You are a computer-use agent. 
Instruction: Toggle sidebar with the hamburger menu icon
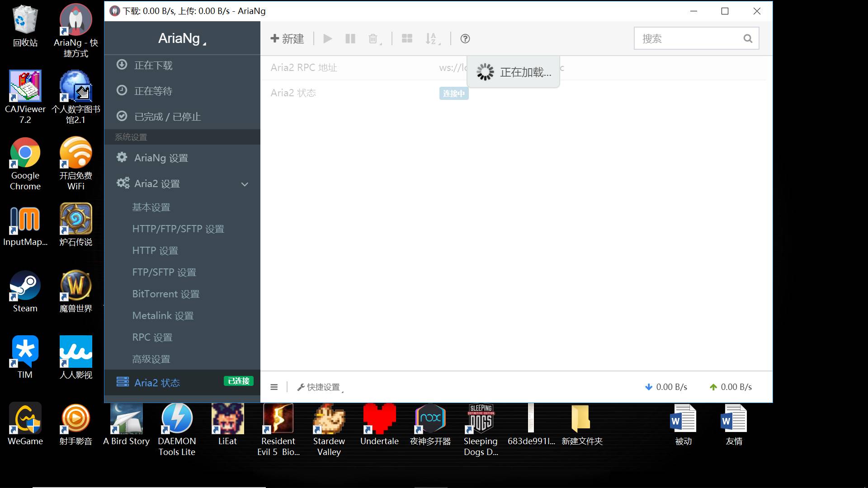click(274, 387)
